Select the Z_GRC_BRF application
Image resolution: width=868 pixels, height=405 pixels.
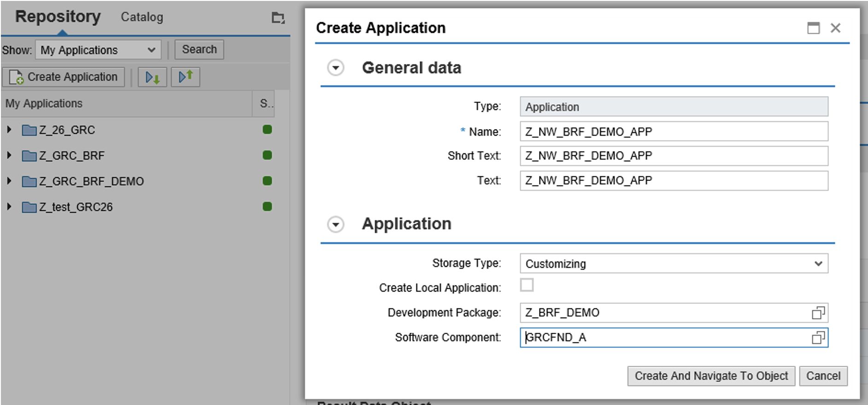pos(72,156)
